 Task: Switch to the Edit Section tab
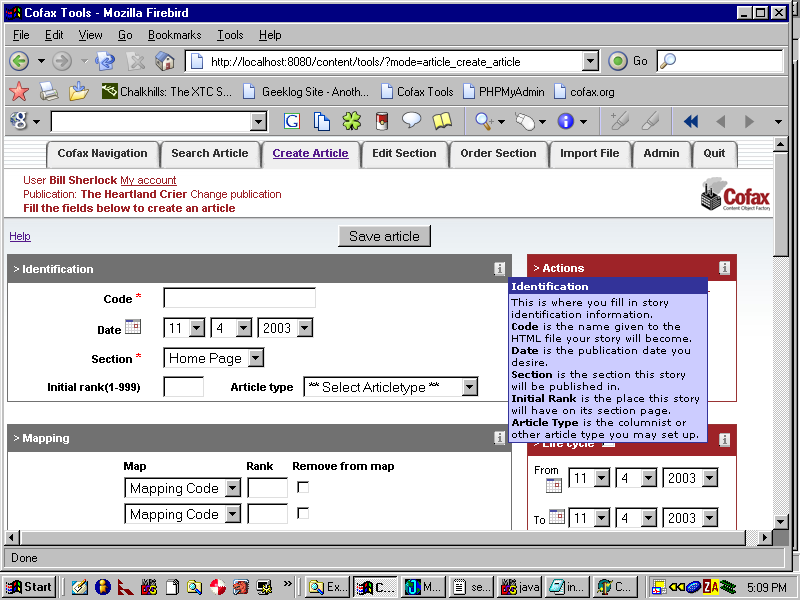(404, 154)
